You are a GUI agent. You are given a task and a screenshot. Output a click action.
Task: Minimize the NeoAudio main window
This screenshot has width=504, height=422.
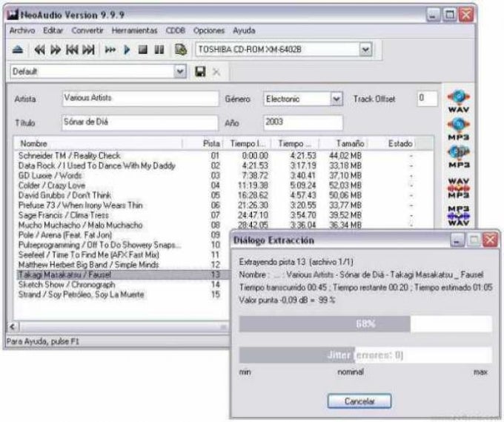(x=433, y=15)
